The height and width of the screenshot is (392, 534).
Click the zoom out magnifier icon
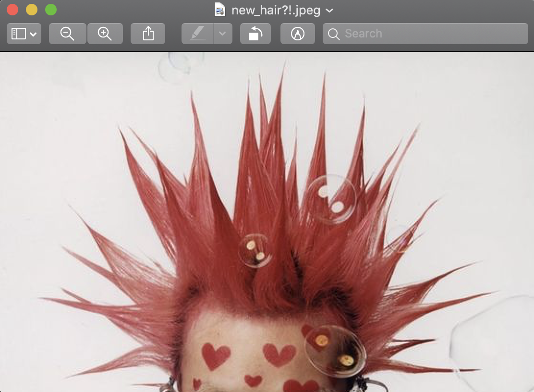(67, 34)
